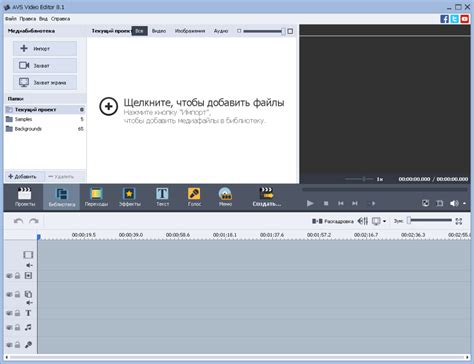
Task: Adjust the thumbnail size slider in library
Action: (264, 31)
